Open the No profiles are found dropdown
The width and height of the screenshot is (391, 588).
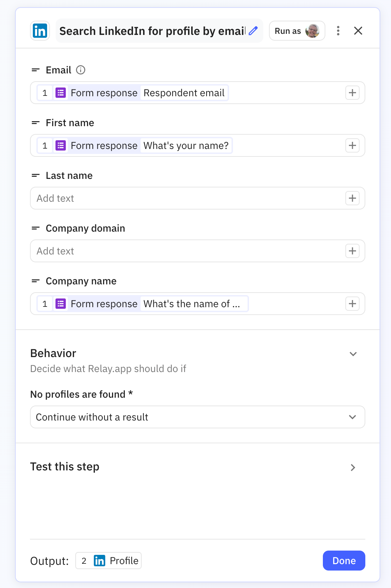coord(197,417)
